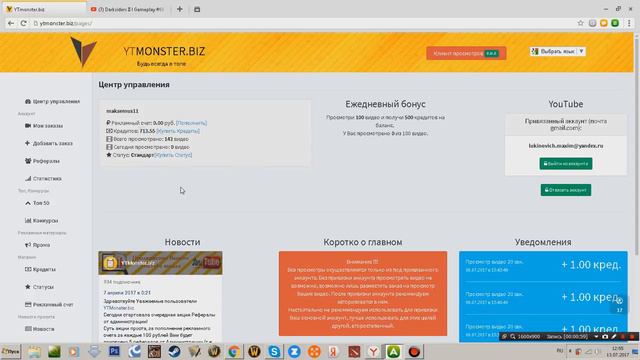
Task: Click the green A taskbar icon
Action: (x=393, y=351)
